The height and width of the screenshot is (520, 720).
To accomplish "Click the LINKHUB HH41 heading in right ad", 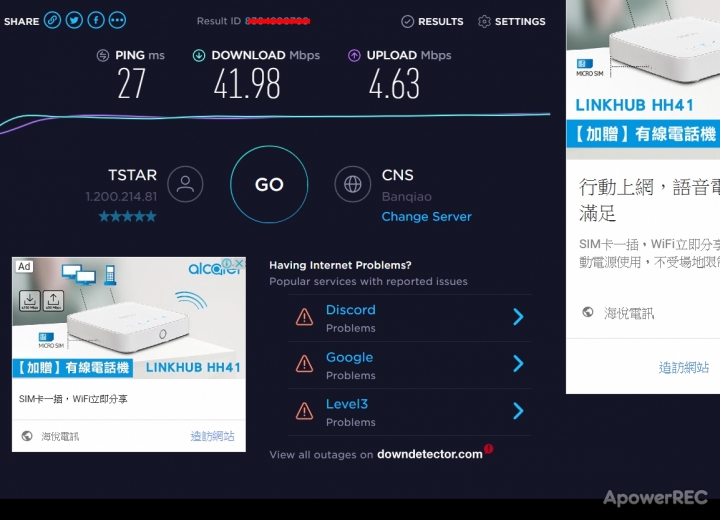I will pos(635,105).
